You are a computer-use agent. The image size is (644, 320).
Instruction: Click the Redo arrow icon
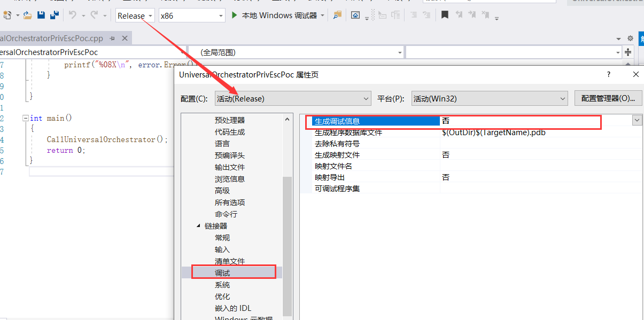tap(95, 15)
